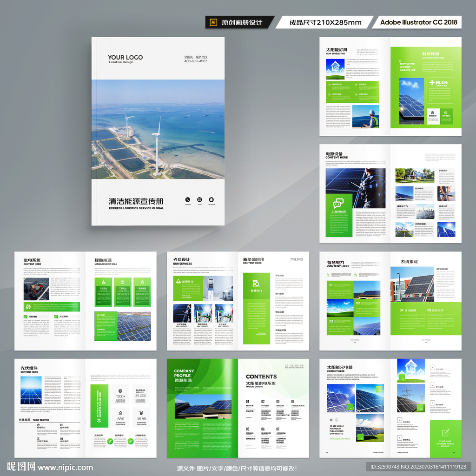This screenshot has width=476, height=476.
Task: Click the phone icon on the cover
Action: point(188,199)
